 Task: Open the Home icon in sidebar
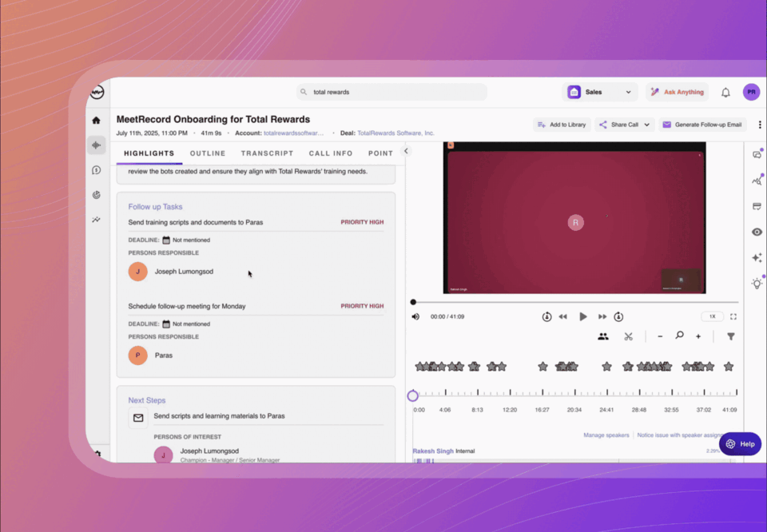tap(97, 121)
